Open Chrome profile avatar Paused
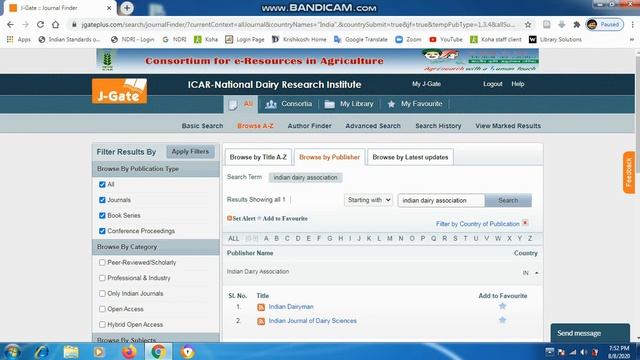The height and width of the screenshot is (360, 640). pyautogui.click(x=604, y=24)
